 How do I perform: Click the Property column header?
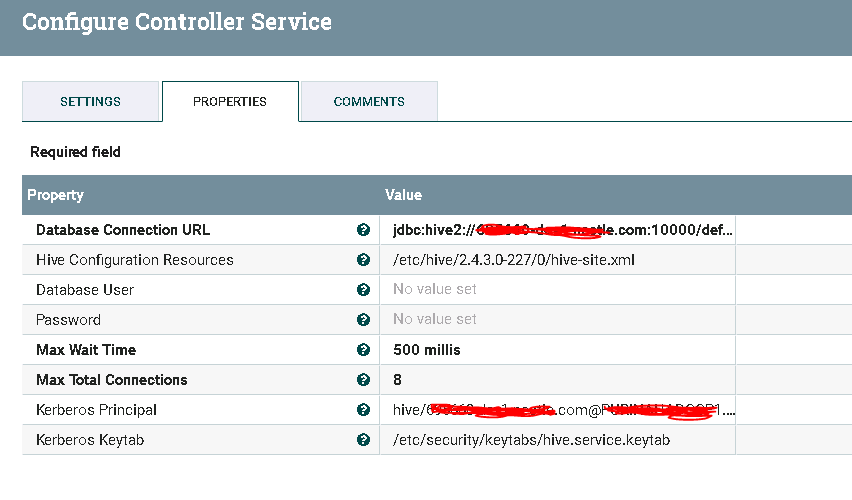point(56,195)
